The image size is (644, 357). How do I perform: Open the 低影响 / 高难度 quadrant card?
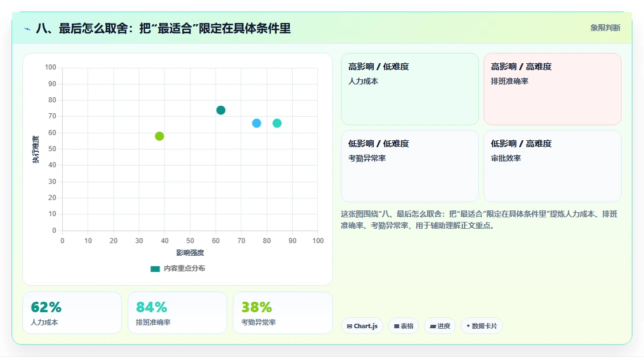coord(553,166)
